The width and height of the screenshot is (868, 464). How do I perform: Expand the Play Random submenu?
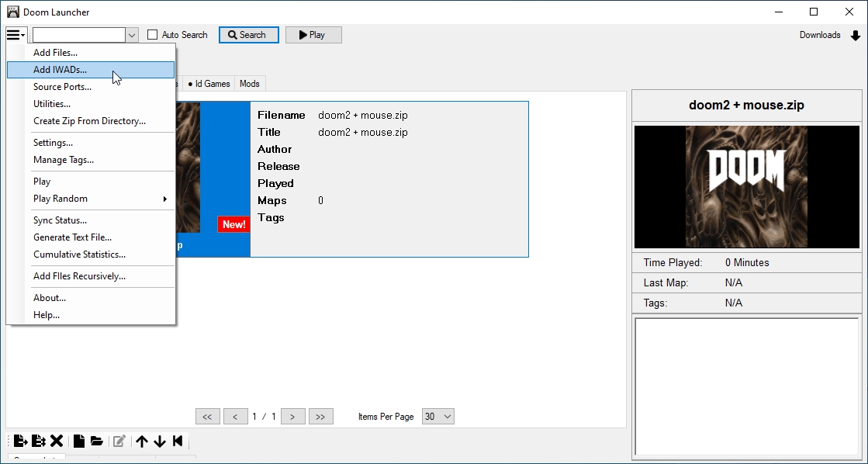coord(91,198)
